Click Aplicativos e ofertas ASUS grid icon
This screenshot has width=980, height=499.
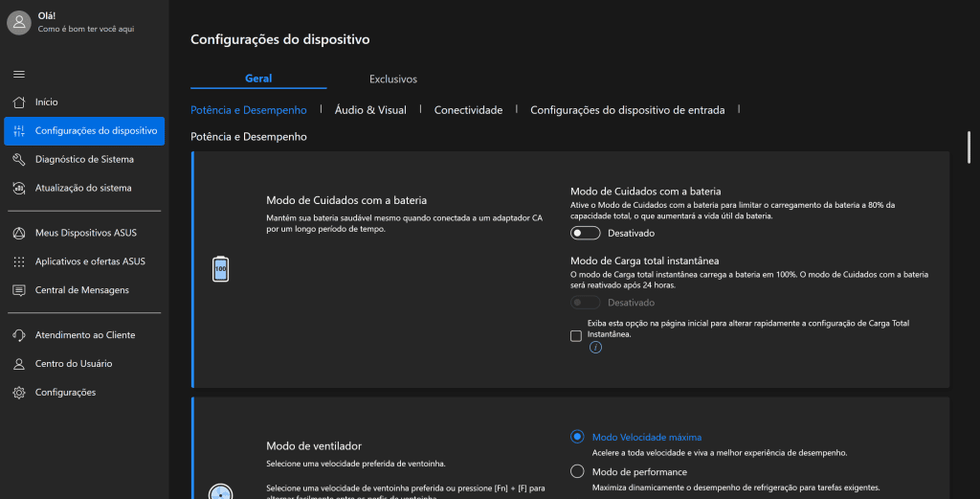(19, 261)
